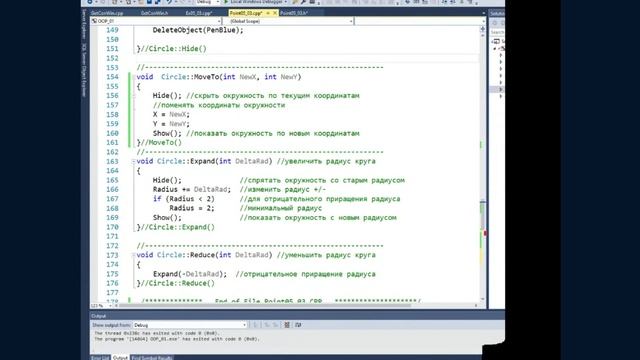Switch to the Error List bottom tab
Viewport: 640px width, 360px height.
pyautogui.click(x=100, y=358)
